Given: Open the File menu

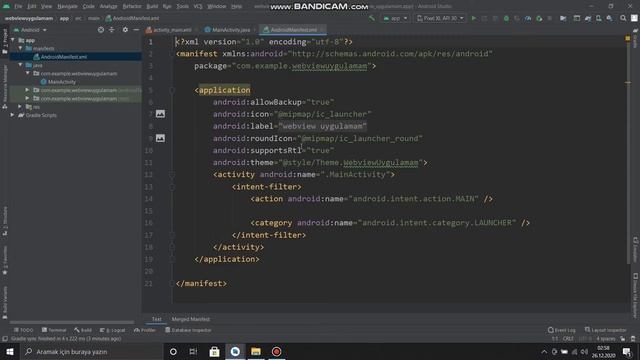Looking at the screenshot, I should 18,6.
